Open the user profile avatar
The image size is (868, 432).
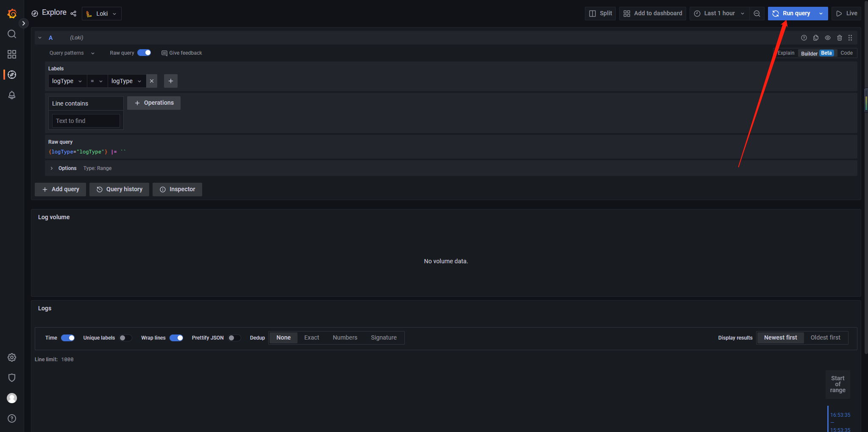(12, 398)
